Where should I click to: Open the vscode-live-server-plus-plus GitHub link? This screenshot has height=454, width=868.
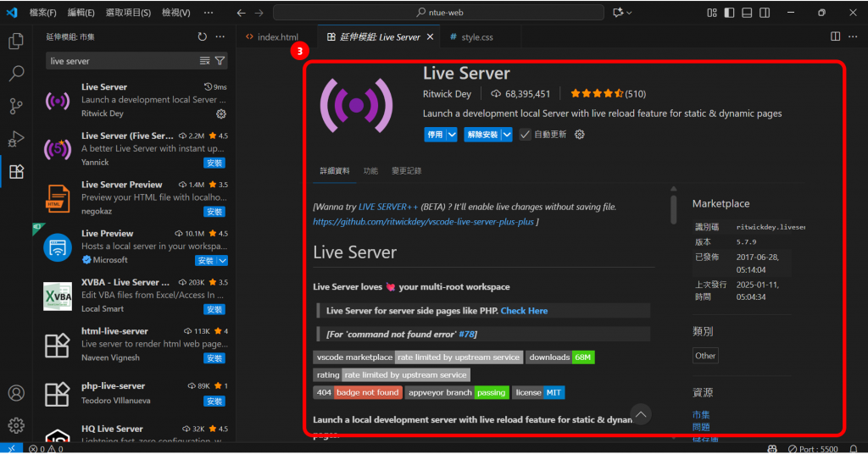(424, 222)
